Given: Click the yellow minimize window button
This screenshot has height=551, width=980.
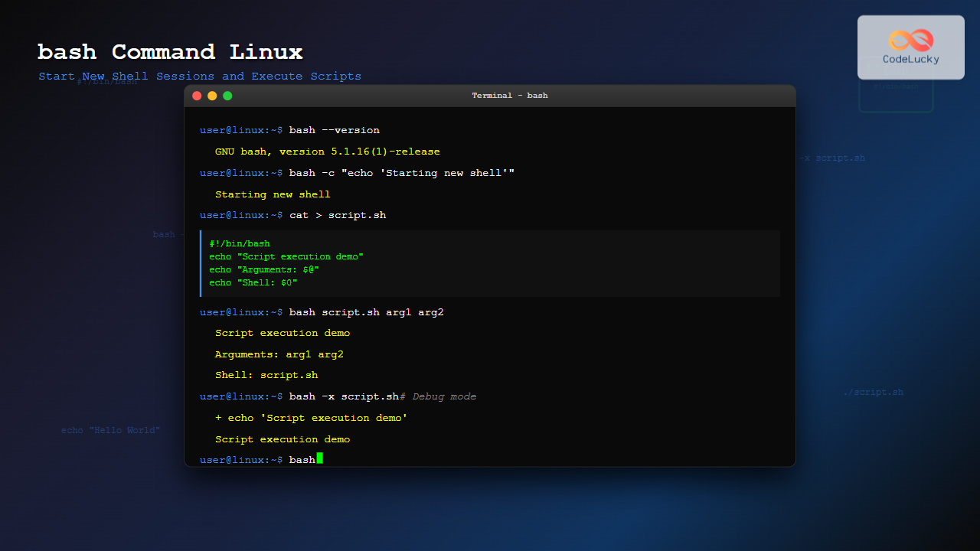Looking at the screenshot, I should pos(212,96).
